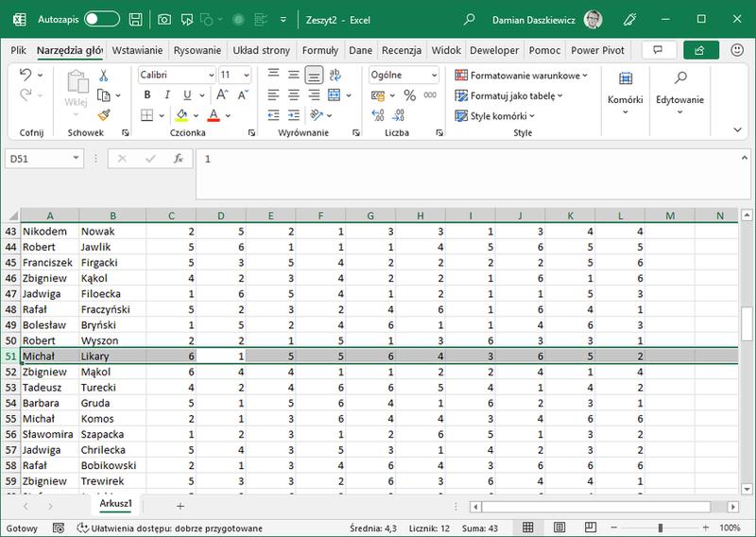This screenshot has width=756, height=537.
Task: Open the Formuły ribbon tab
Action: 320,50
